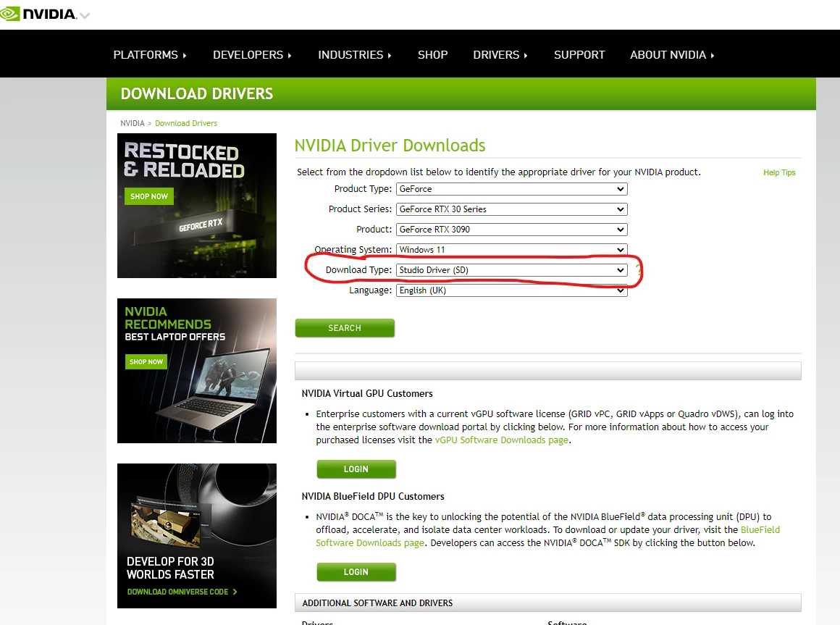Open the Language dropdown
Image resolution: width=840 pixels, height=625 pixels.
pos(512,290)
